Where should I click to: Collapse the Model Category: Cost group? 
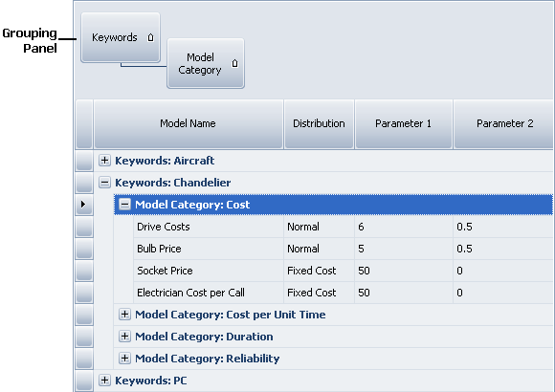pos(124,205)
